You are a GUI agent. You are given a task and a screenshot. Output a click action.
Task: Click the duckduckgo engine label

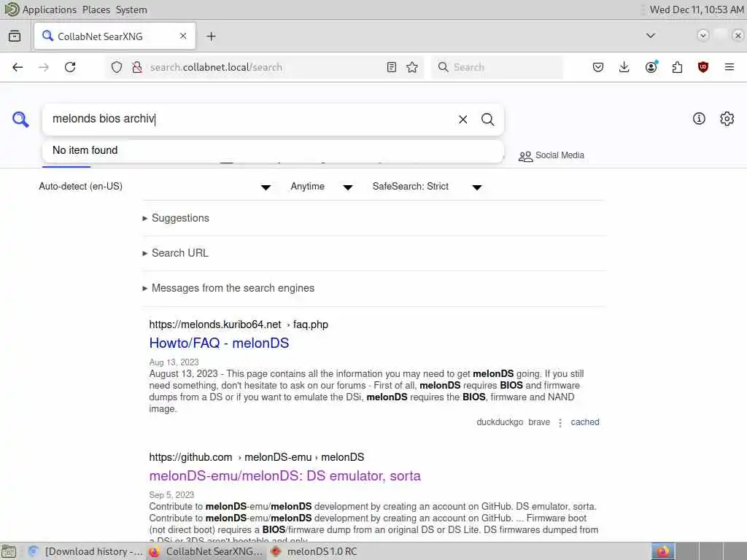tap(500, 422)
